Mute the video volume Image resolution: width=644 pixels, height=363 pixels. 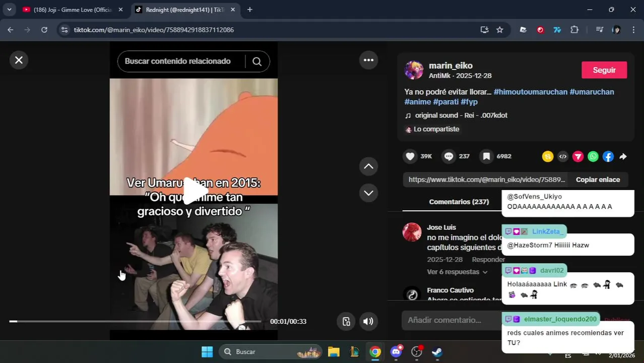368,322
